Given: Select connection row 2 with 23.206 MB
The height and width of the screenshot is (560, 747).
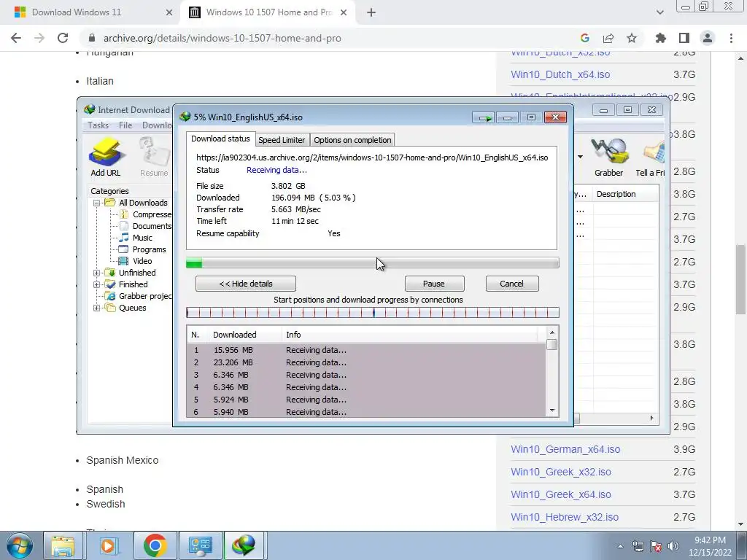Looking at the screenshot, I should (366, 362).
